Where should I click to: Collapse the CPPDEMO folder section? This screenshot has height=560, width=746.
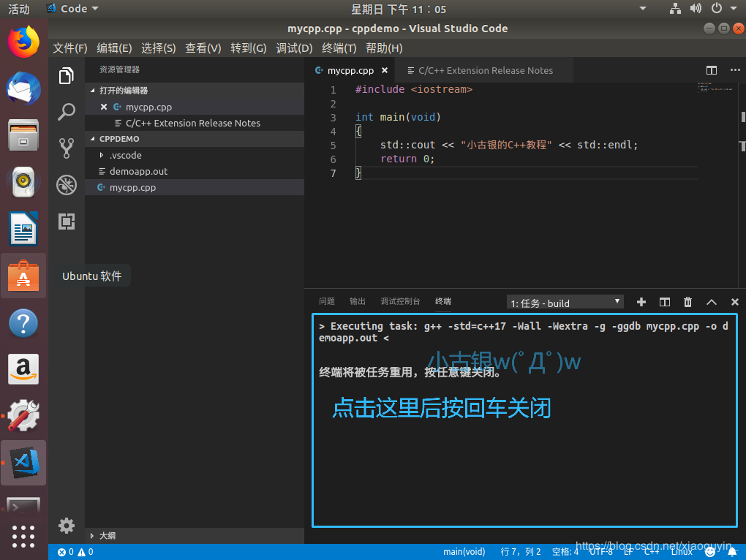pyautogui.click(x=92, y=139)
